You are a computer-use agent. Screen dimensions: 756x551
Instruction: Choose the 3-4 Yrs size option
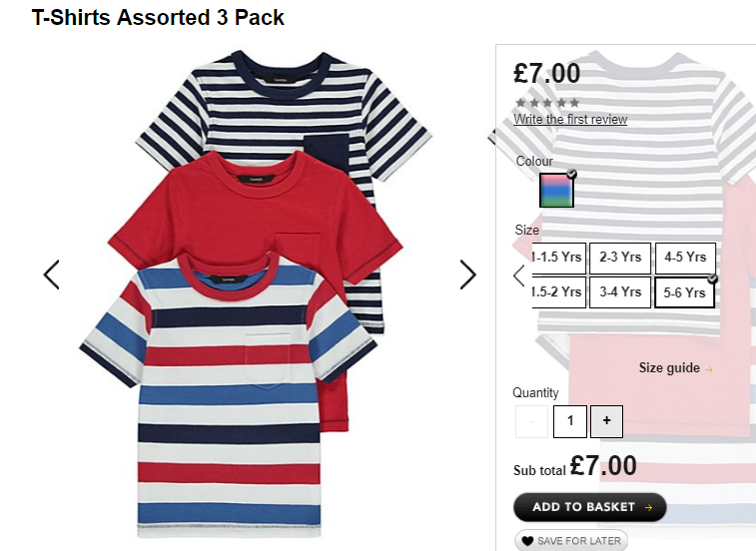coord(620,292)
